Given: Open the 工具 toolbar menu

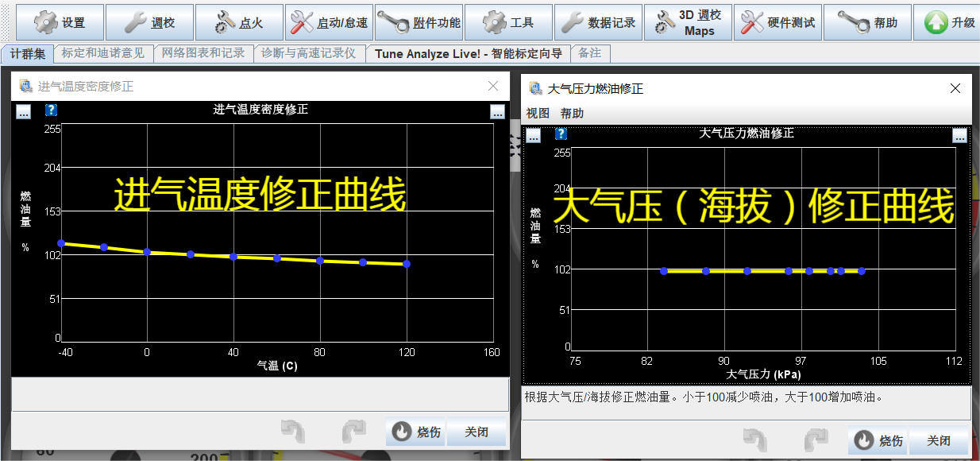Looking at the screenshot, I should tap(508, 22).
